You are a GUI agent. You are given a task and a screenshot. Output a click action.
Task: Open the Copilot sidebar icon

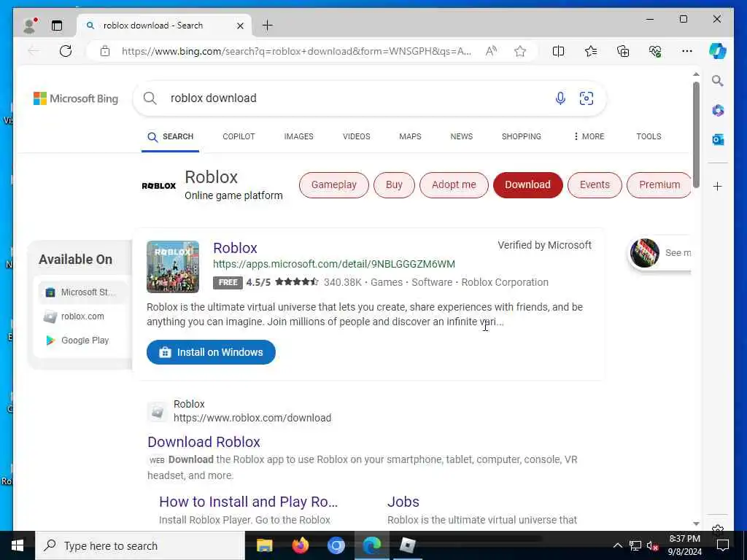click(718, 51)
